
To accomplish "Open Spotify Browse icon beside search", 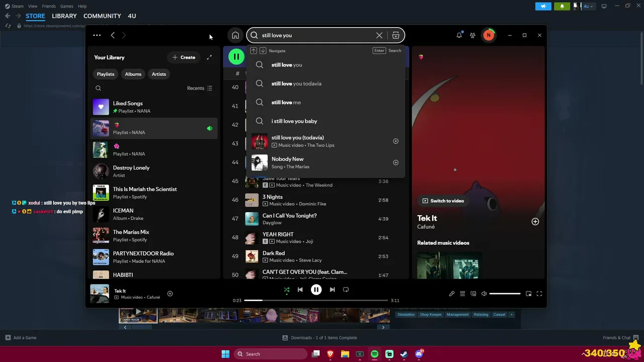I will point(396,35).
